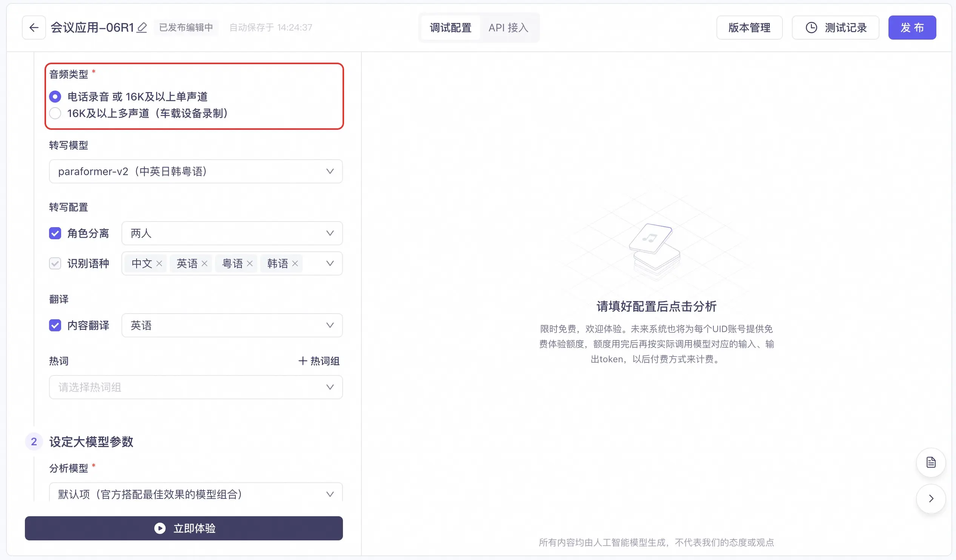Switch to the API 接入 tab
Viewport: 956px width, 560px height.
pyautogui.click(x=508, y=28)
